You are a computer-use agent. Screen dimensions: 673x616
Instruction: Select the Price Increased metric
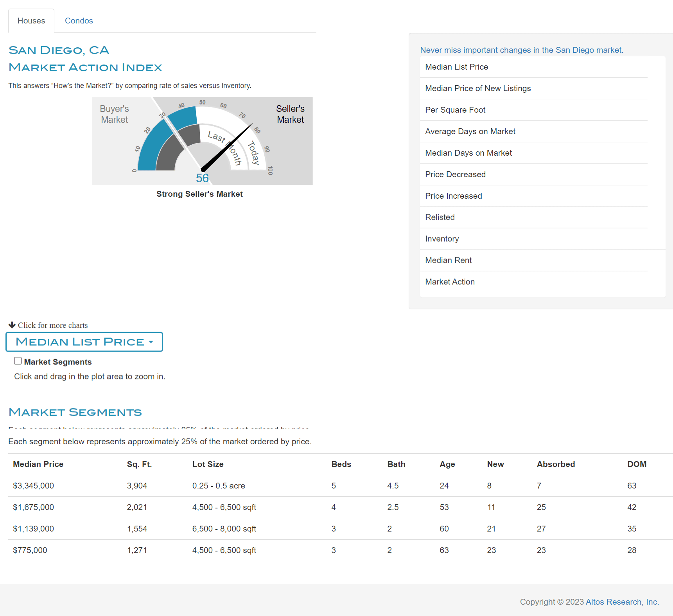(x=534, y=196)
